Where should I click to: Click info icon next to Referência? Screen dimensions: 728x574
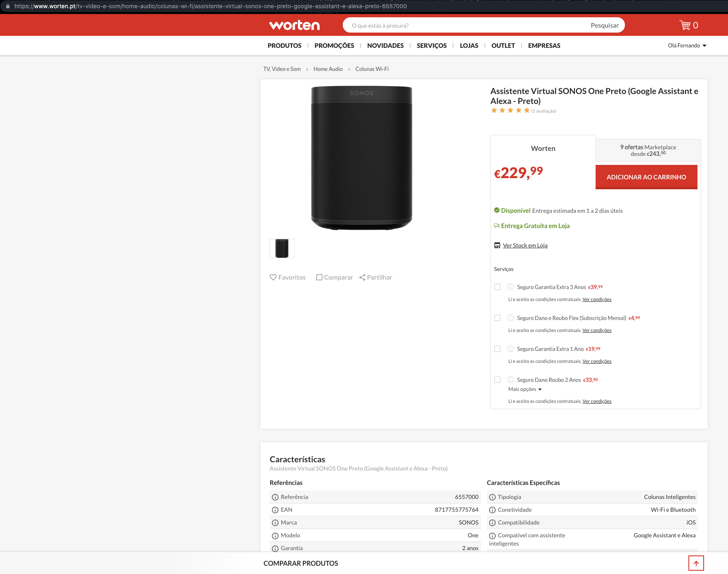pyautogui.click(x=275, y=497)
